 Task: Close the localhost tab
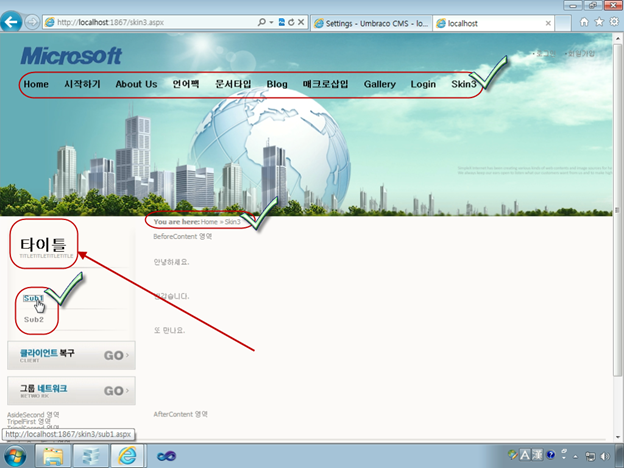click(548, 23)
